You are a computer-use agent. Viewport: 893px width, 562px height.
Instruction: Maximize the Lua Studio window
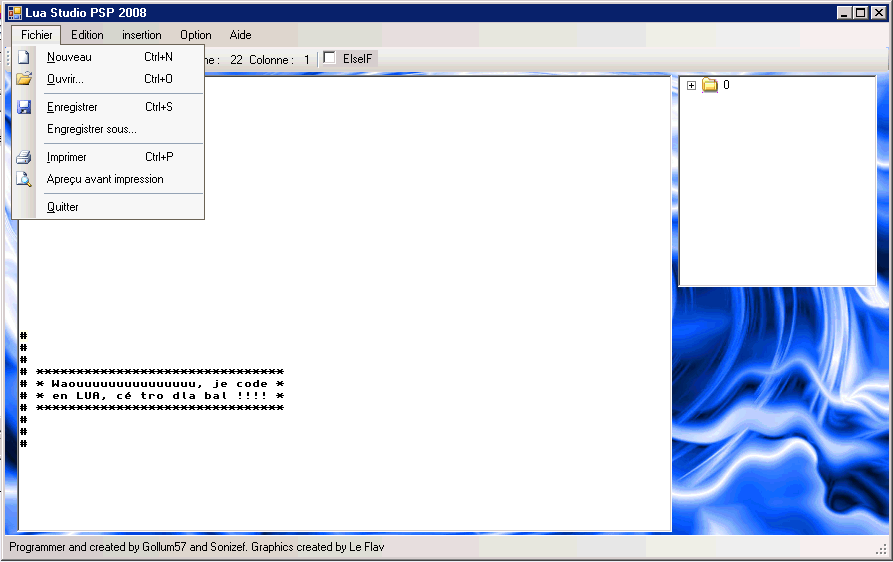pos(861,13)
